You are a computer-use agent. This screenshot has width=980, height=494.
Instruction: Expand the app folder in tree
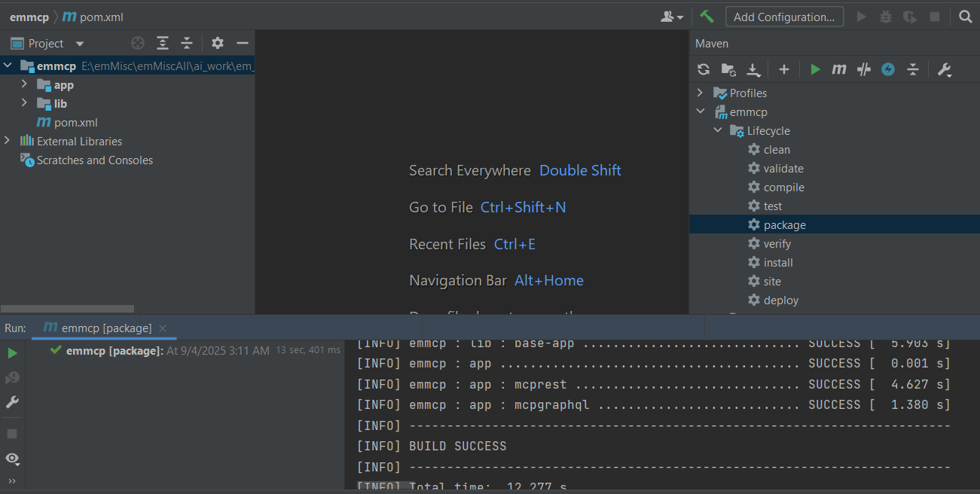[24, 84]
